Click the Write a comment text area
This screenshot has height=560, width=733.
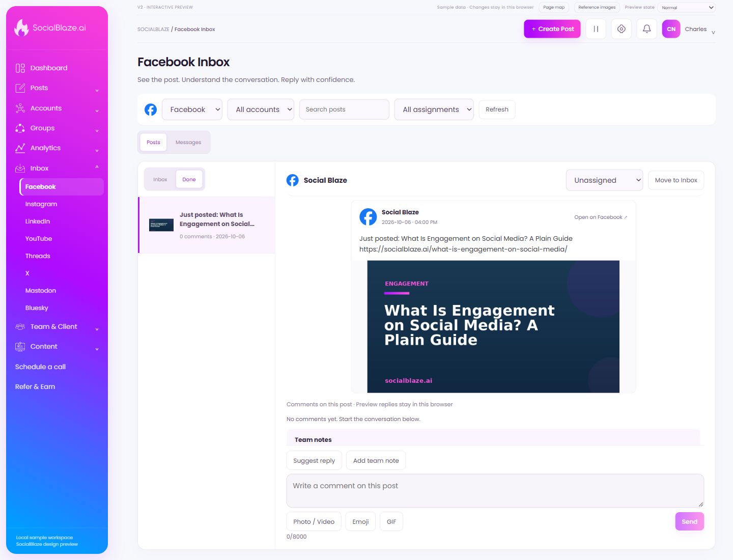495,491
